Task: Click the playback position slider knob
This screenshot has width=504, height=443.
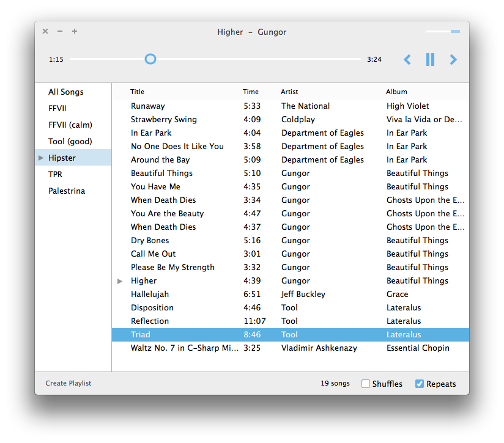Action: 150,59
